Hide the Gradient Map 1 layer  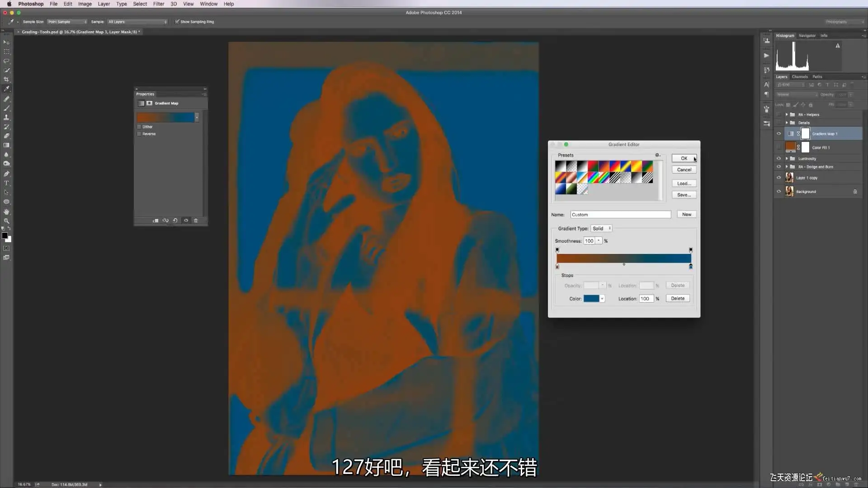(x=778, y=134)
